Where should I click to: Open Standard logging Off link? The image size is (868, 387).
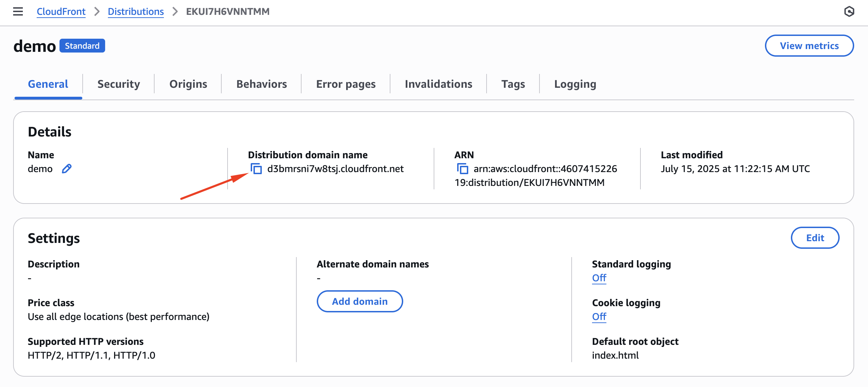click(x=599, y=278)
